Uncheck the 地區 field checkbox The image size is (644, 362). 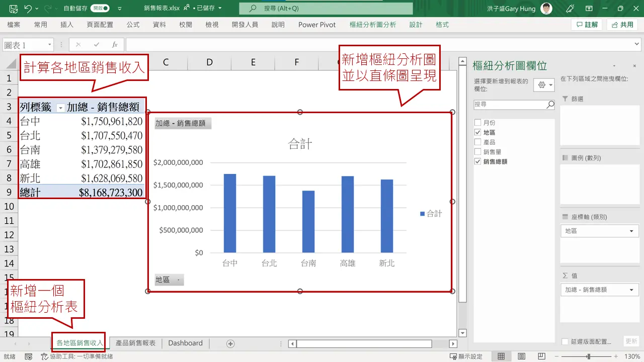tap(477, 132)
